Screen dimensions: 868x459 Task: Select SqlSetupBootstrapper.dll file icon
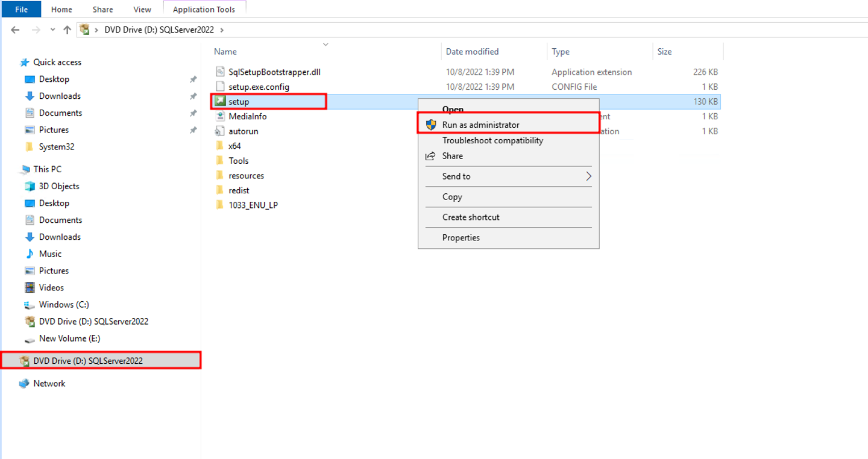220,72
